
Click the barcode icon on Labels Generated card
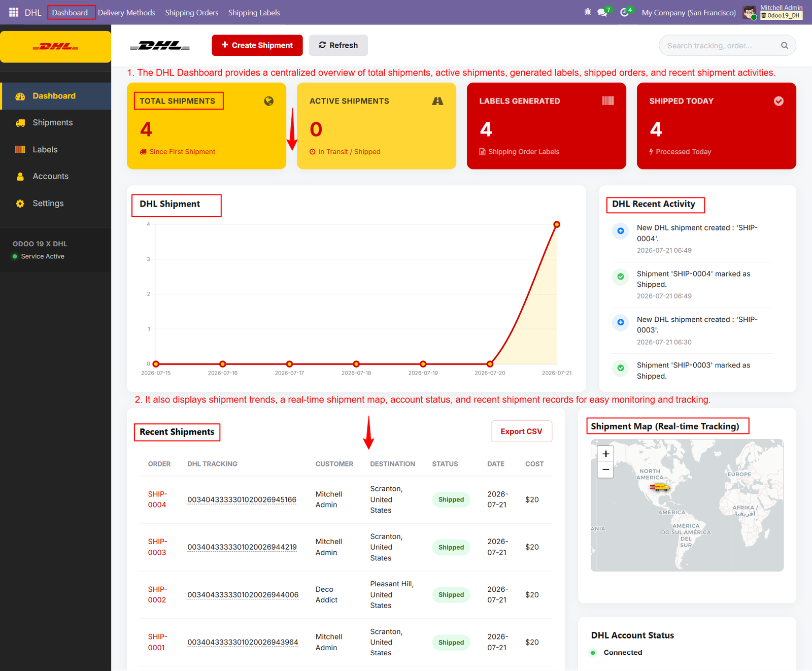(608, 100)
